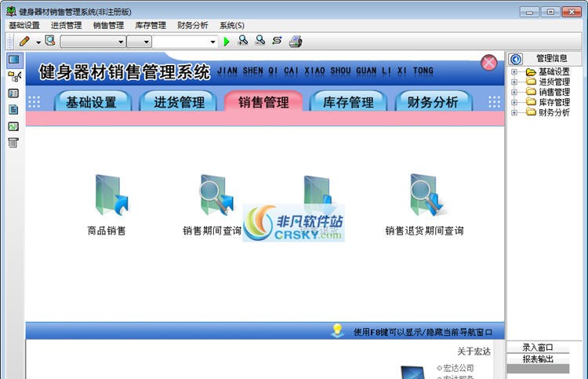
Task: Click the lightbulb tip icon
Action: (337, 330)
